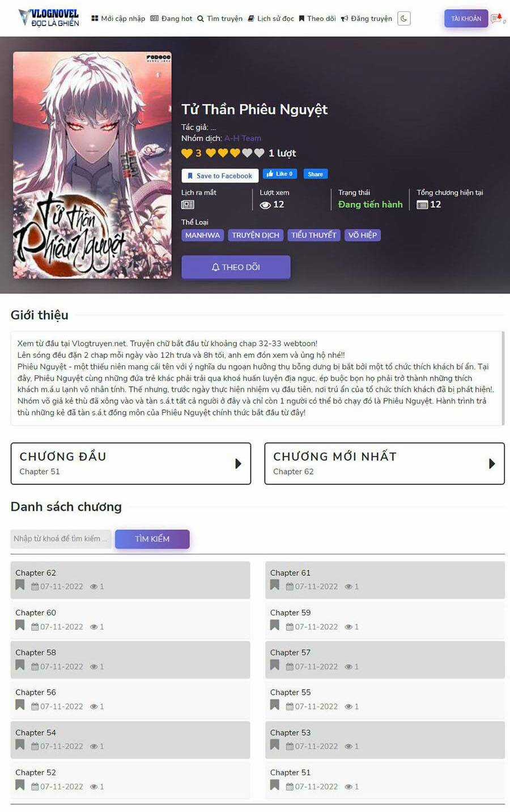
Task: Like the story on Facebook
Action: click(280, 174)
